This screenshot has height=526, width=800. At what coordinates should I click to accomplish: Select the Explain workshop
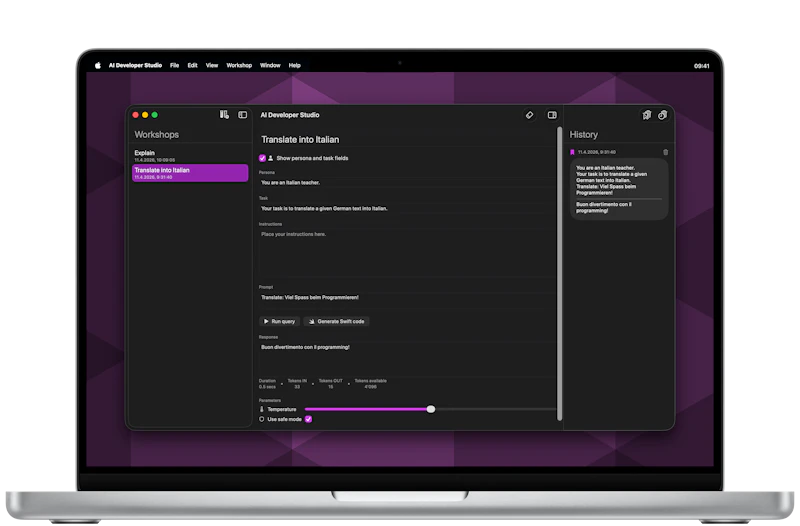coord(190,156)
